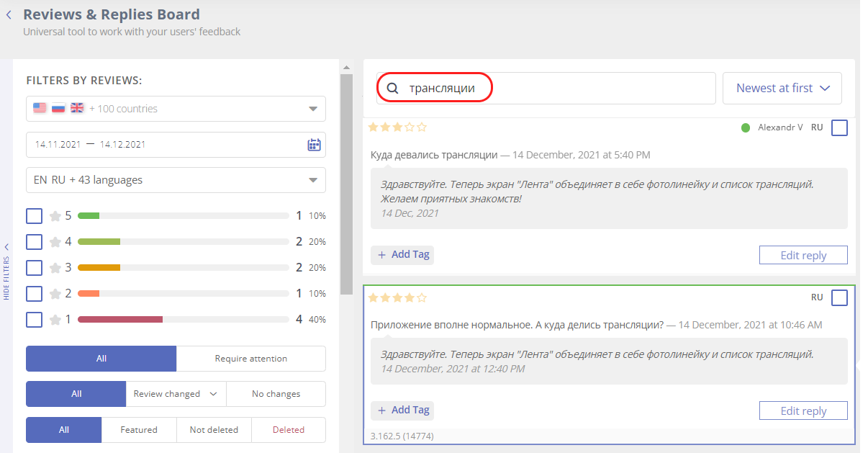Open the languages filter dropdown
The height and width of the screenshot is (453, 868).
[313, 180]
